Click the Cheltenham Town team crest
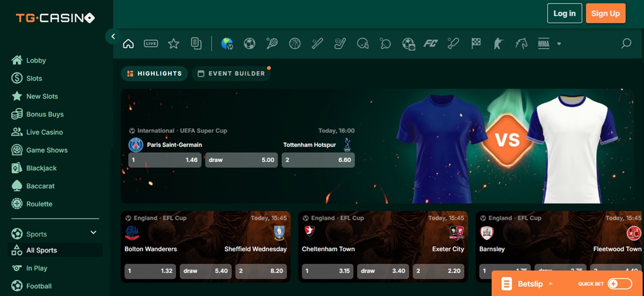The width and height of the screenshot is (644, 296). point(309,232)
